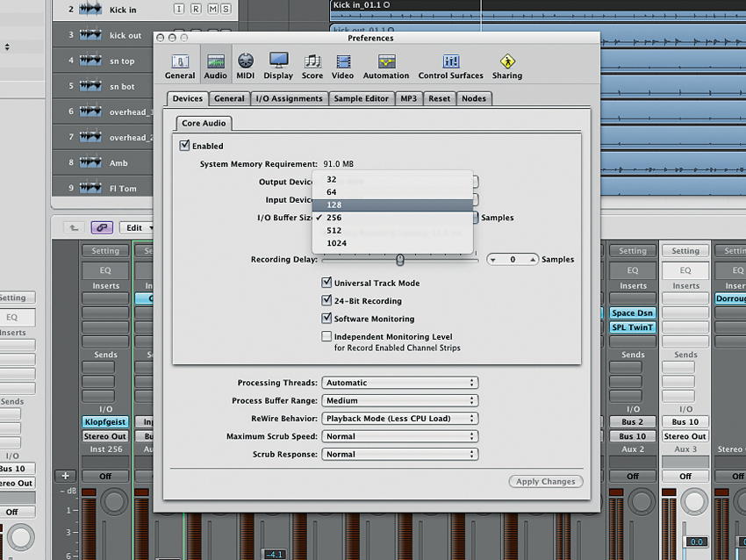Screen dimensions: 746x560
Task: Switch to the Devices tab
Action: tap(188, 98)
